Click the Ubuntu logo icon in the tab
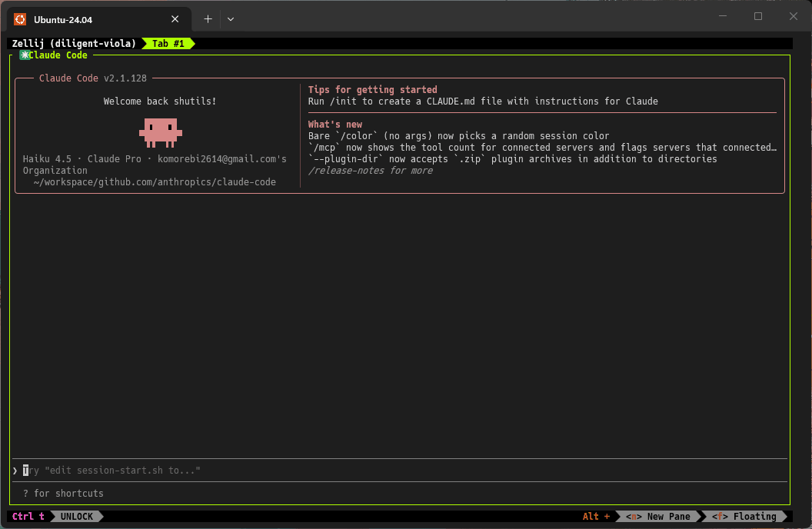The height and width of the screenshot is (529, 812). (20, 19)
